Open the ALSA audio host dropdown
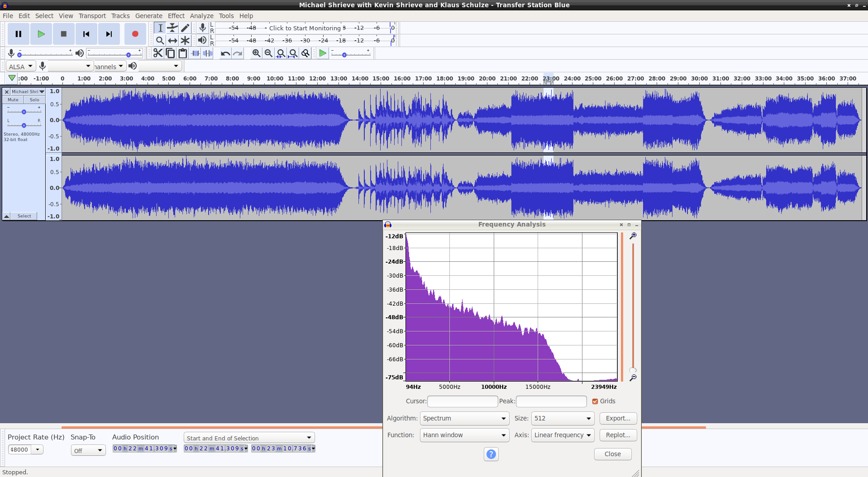Image resolution: width=868 pixels, height=477 pixels. tap(21, 66)
